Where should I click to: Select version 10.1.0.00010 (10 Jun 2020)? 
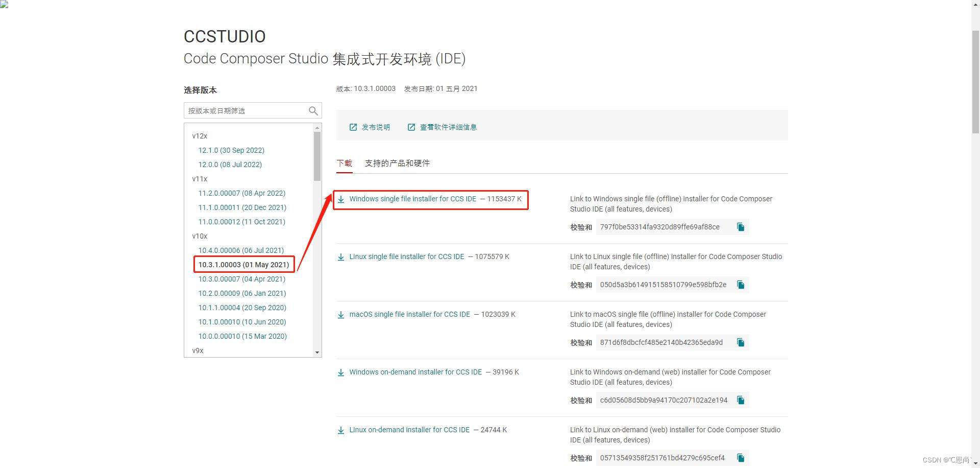pyautogui.click(x=242, y=322)
